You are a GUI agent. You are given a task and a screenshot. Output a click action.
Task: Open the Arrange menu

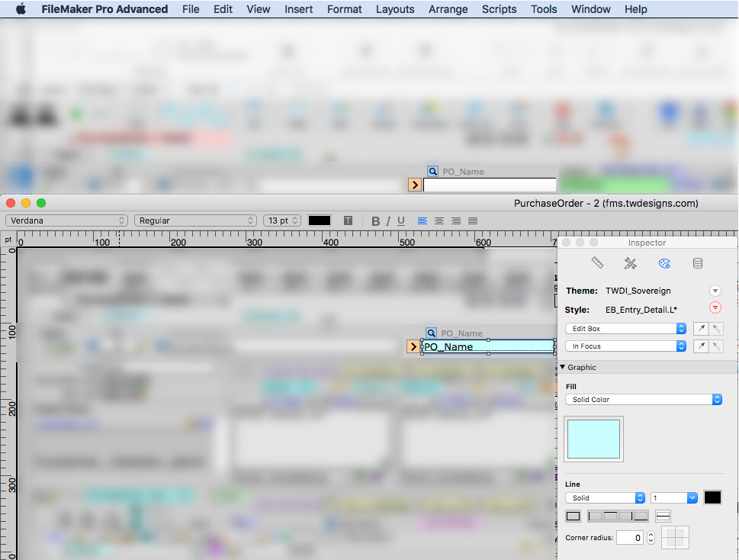coord(448,9)
